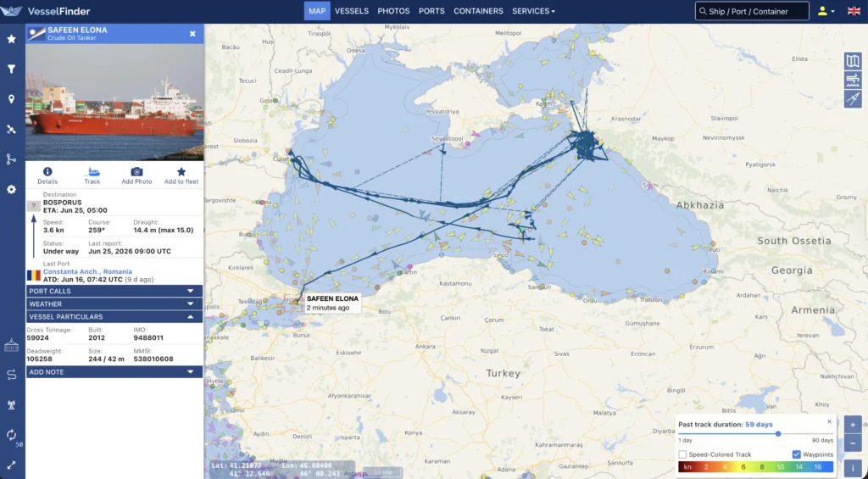This screenshot has width=868, height=479.
Task: Collapse the VESSEL PARTICULARS section
Action: (114, 317)
